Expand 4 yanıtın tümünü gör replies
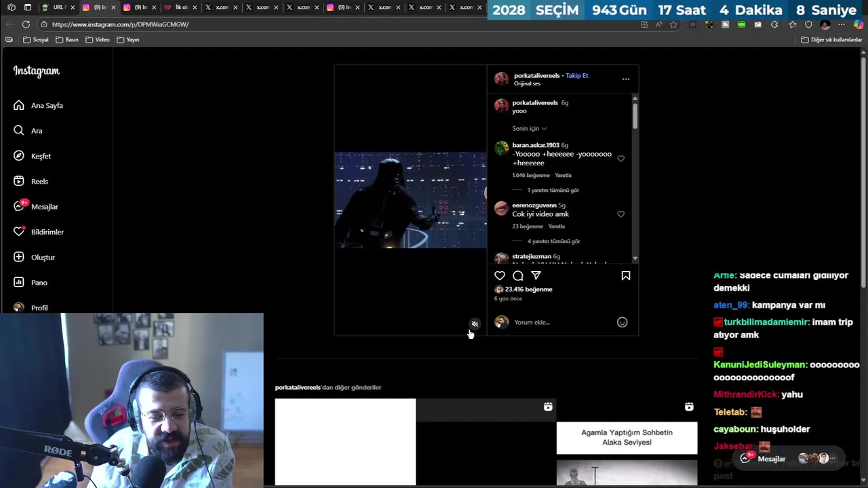The width and height of the screenshot is (868, 488). [553, 241]
